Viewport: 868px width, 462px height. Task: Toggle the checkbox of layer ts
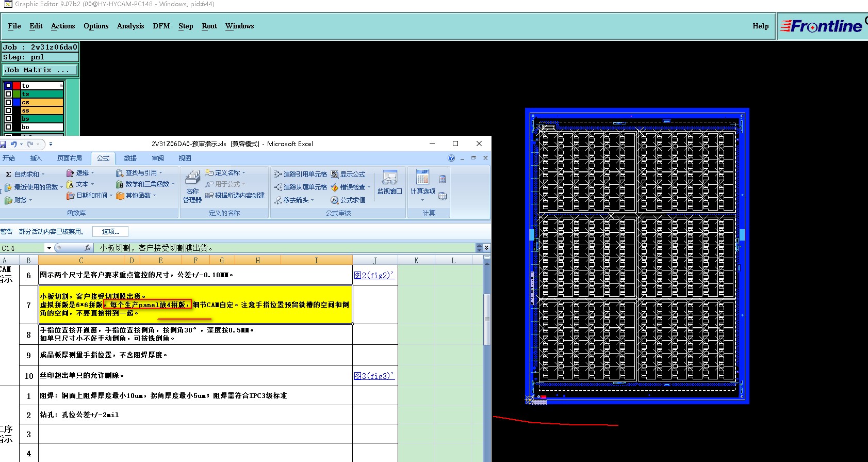point(8,94)
